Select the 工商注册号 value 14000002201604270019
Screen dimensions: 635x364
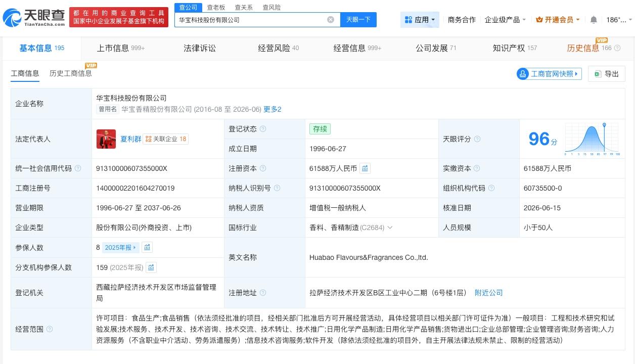pos(135,188)
